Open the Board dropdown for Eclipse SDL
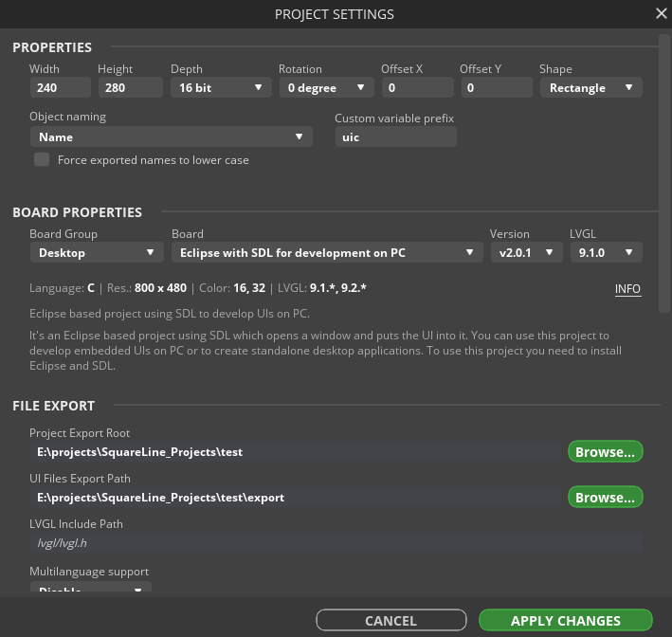This screenshot has height=637, width=672. 327,253
